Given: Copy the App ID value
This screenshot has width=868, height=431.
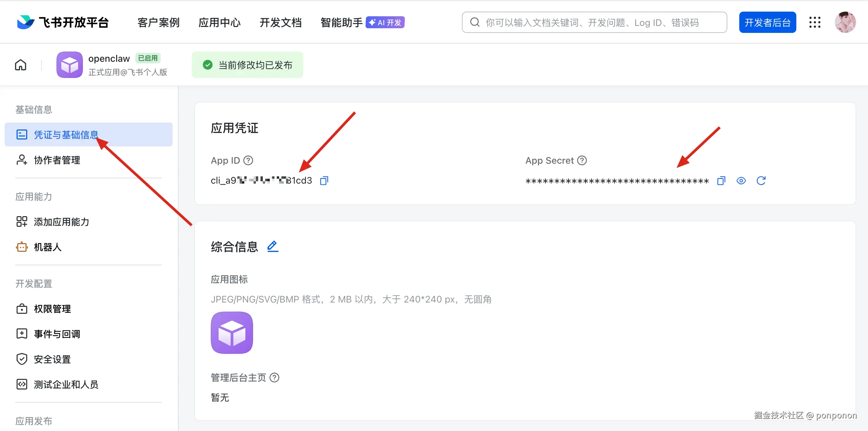Looking at the screenshot, I should click(x=324, y=181).
